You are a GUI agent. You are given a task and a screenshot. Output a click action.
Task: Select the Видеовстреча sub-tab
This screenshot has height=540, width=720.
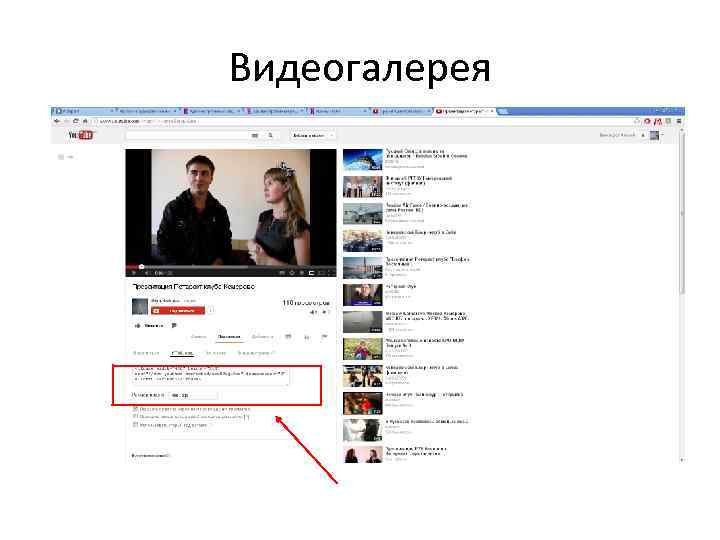[256, 353]
